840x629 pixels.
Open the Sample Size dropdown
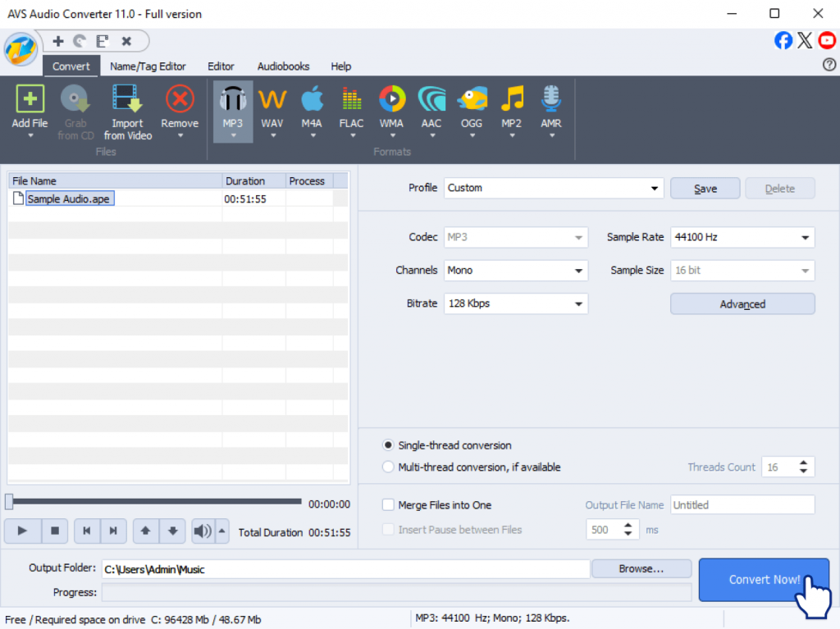coord(742,271)
